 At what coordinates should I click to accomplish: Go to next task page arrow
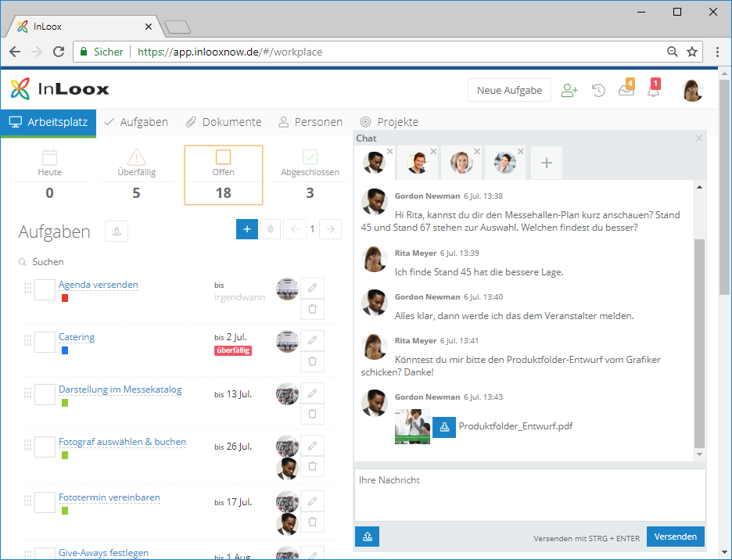[x=331, y=229]
